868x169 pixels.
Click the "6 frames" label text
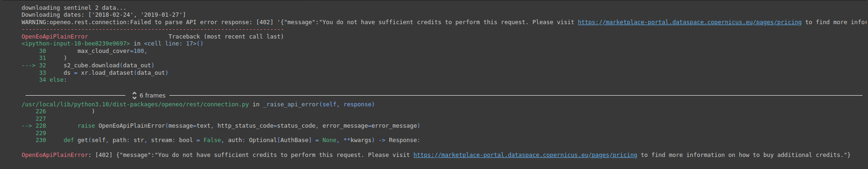(152, 95)
